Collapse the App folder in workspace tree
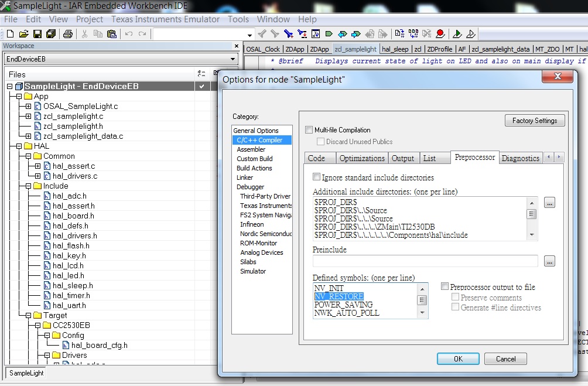 point(19,97)
